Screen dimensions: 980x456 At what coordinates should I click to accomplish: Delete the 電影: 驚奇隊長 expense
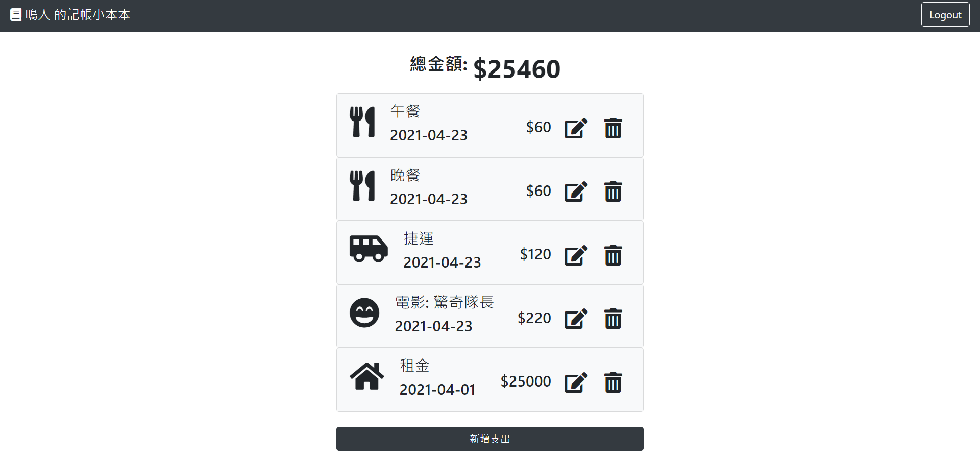click(x=613, y=319)
